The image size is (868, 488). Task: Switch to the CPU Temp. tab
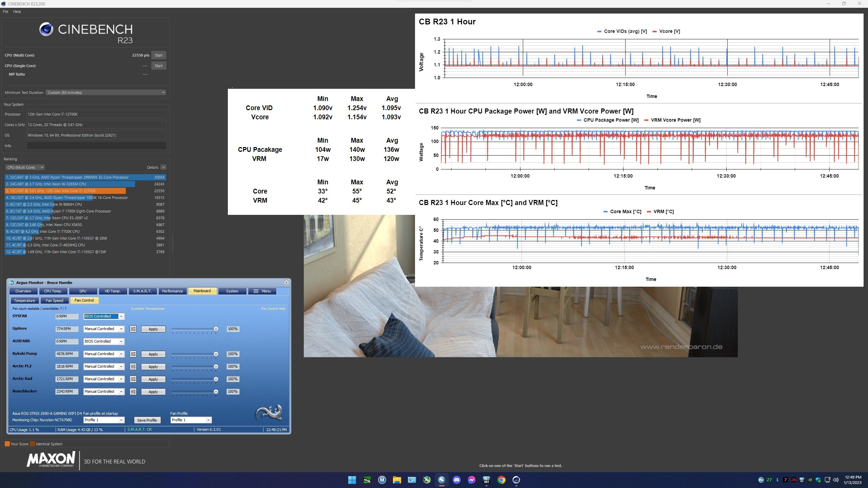point(53,291)
